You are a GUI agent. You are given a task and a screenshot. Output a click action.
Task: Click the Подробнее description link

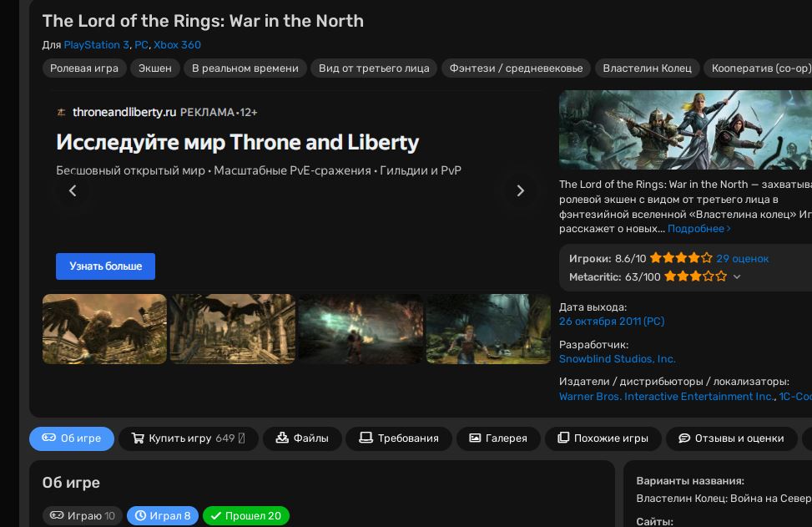tap(699, 229)
